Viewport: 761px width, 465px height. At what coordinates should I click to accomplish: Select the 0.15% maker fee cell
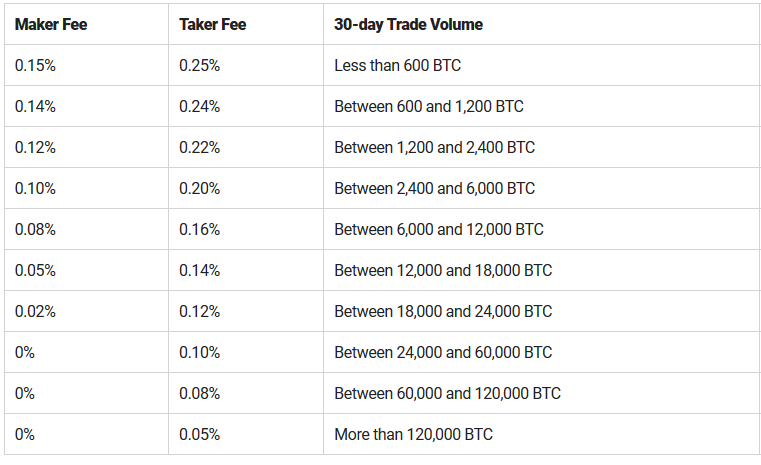pyautogui.click(x=86, y=65)
